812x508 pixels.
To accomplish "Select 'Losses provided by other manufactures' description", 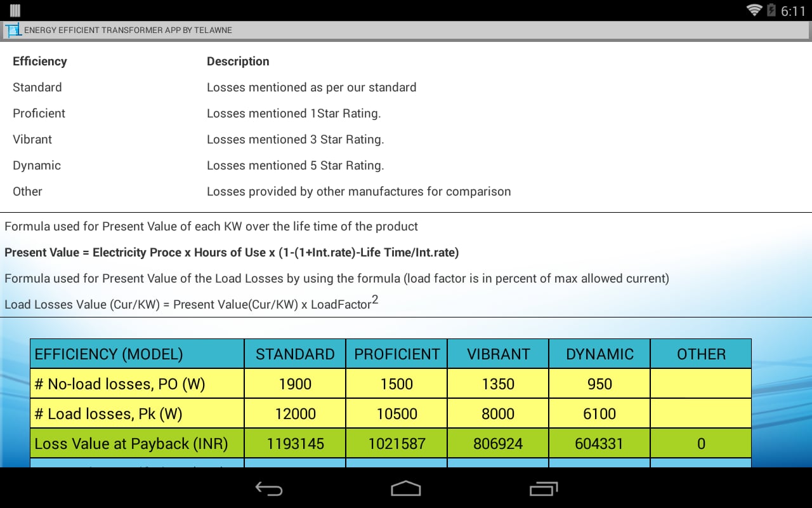I will point(358,191).
